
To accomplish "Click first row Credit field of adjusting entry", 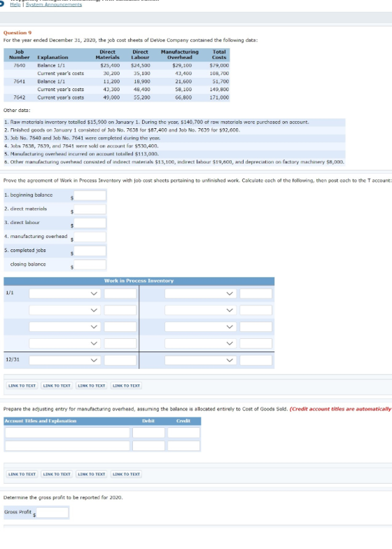I will pos(183,433).
